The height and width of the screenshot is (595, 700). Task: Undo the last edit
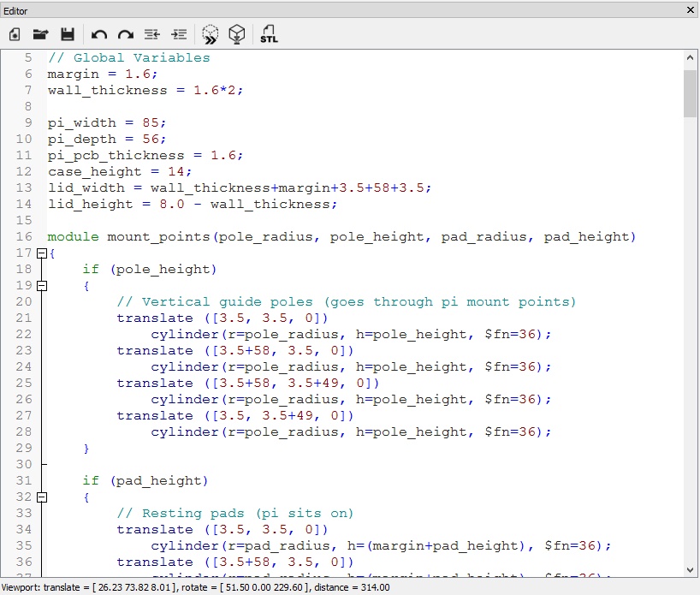pos(99,35)
